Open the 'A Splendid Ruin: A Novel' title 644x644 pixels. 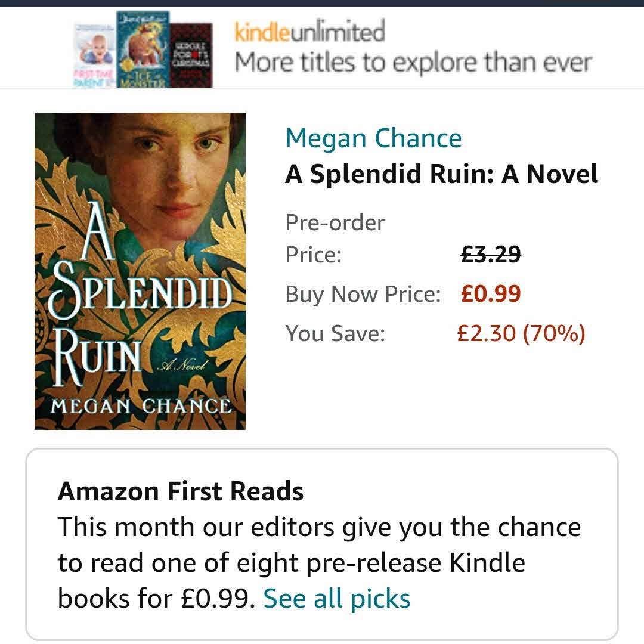441,174
